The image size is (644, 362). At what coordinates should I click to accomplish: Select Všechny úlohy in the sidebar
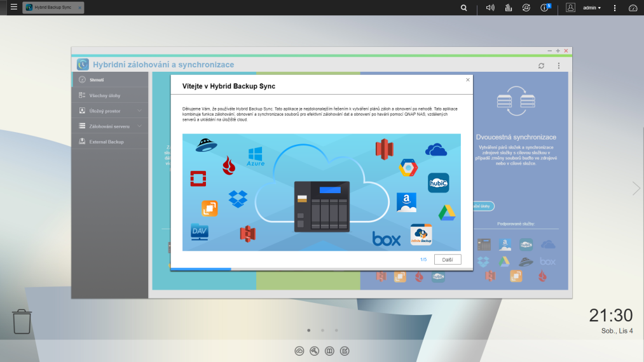110,95
